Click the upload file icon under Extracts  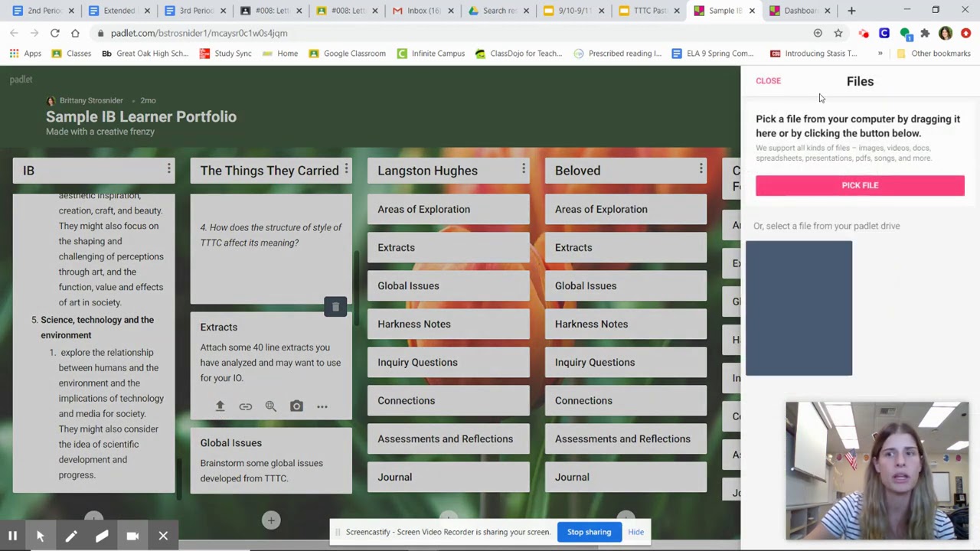coord(220,406)
